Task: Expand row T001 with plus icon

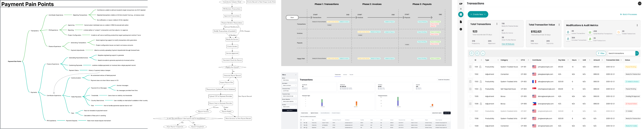Action: click(470, 67)
